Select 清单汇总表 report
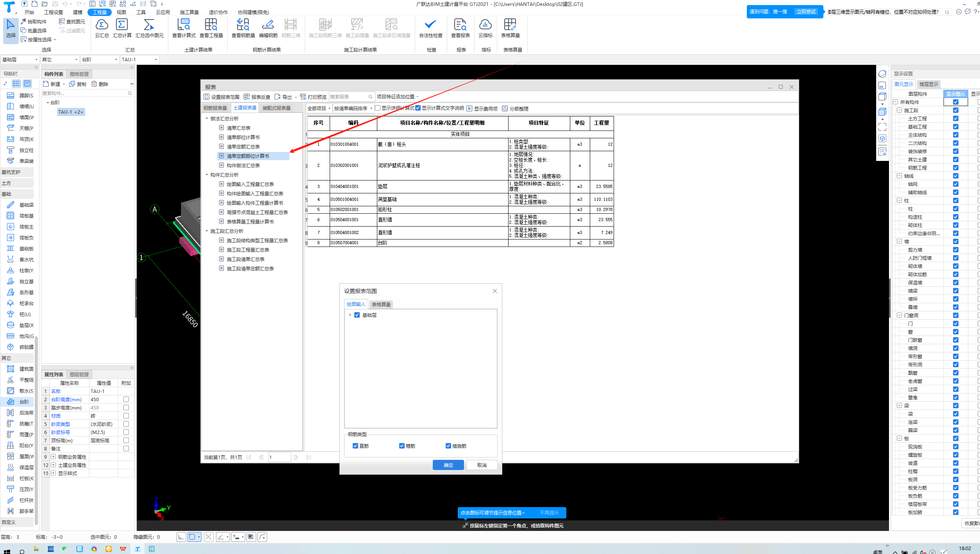 click(x=238, y=128)
